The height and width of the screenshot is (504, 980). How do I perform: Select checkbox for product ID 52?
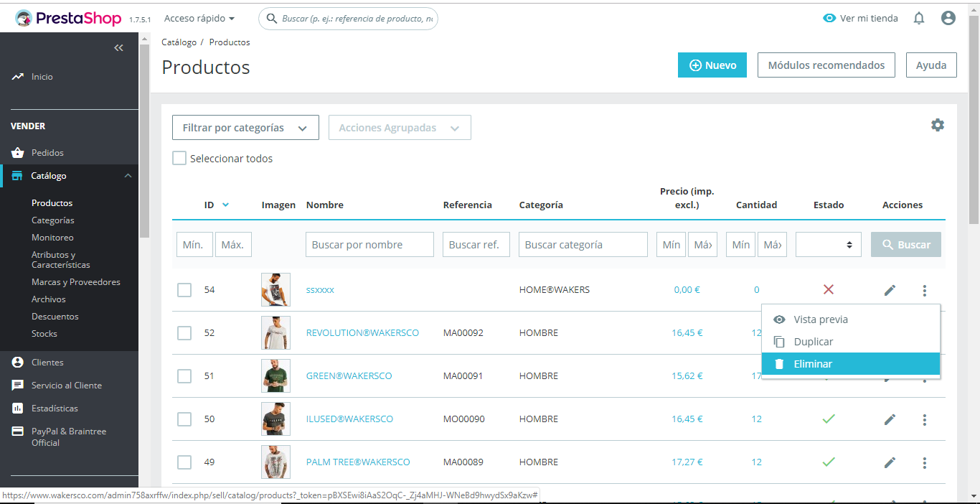pyautogui.click(x=184, y=333)
